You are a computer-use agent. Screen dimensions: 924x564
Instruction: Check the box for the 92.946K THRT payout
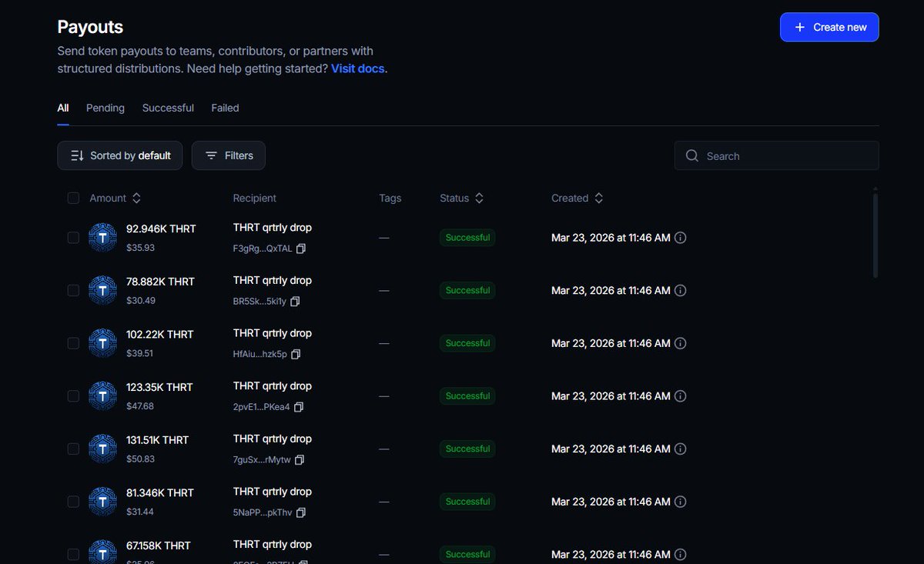tap(73, 238)
